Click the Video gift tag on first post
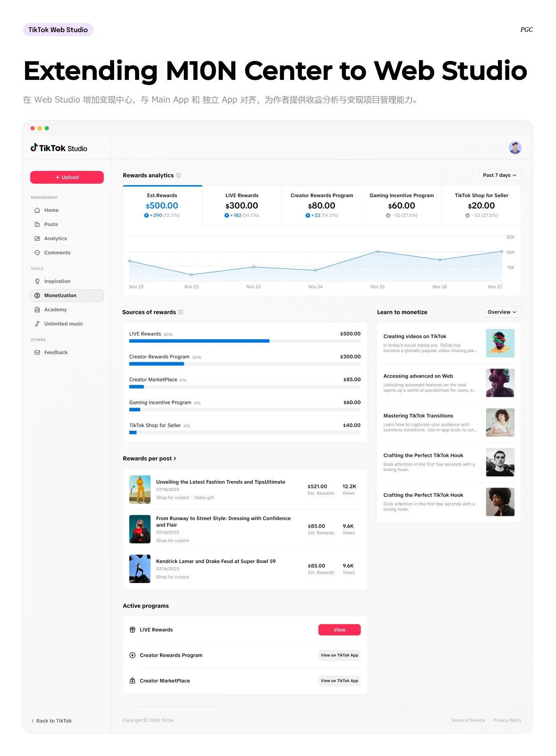556x756 pixels. pyautogui.click(x=204, y=497)
